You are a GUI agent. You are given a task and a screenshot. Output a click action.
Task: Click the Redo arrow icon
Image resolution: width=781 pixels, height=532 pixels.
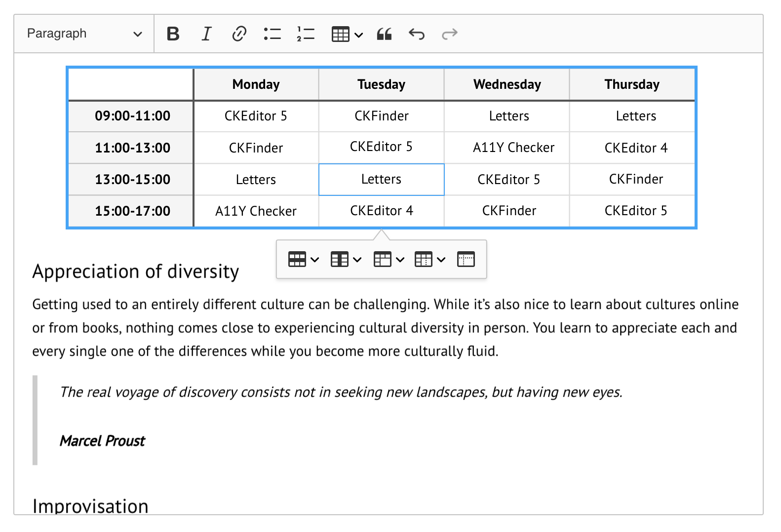click(x=450, y=34)
